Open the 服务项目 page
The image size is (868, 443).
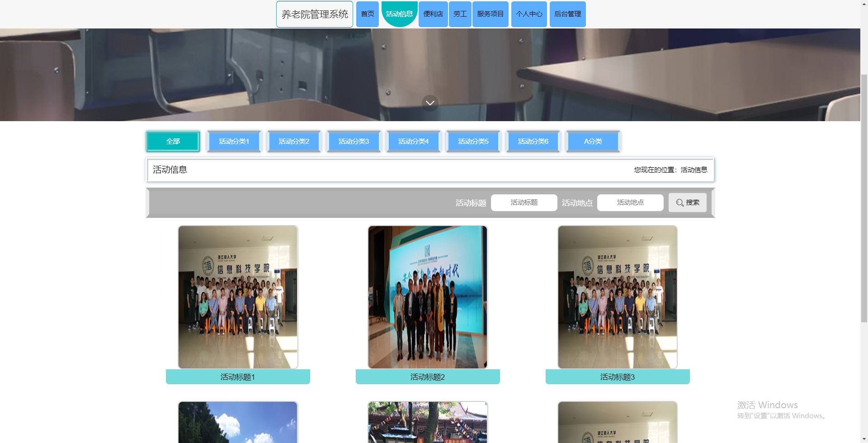[490, 14]
